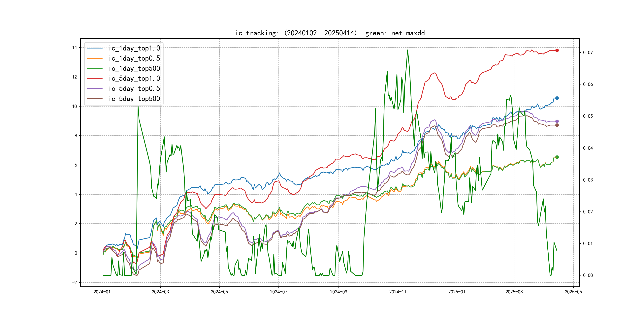Select legend label ic_1day_top500
This screenshot has width=644, height=322.
point(134,69)
